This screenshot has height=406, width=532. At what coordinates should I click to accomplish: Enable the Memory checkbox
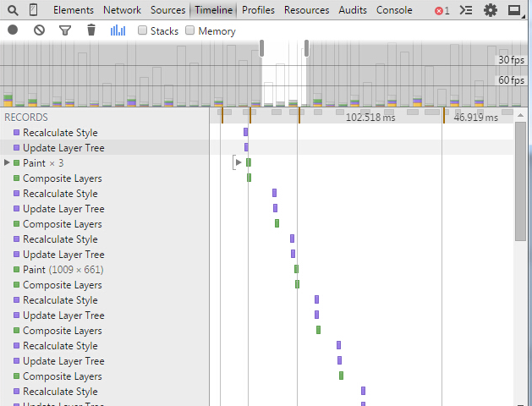click(x=189, y=30)
